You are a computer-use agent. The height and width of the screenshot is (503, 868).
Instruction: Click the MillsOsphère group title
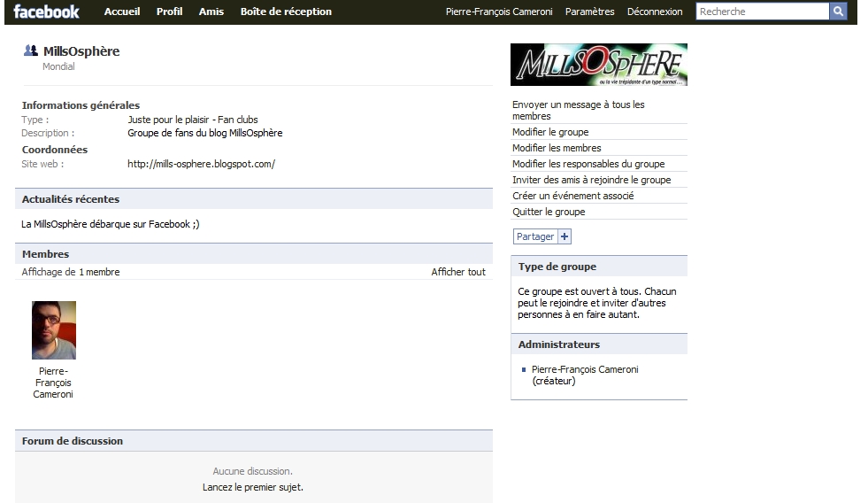(x=81, y=51)
